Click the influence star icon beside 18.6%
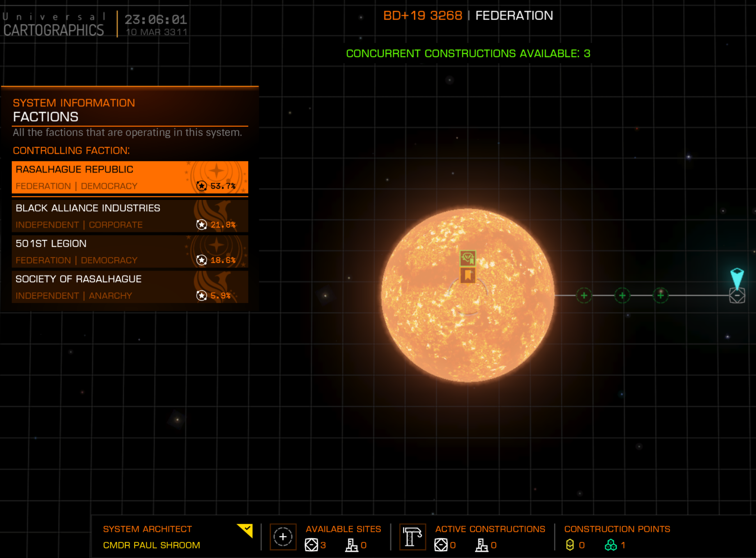 click(x=202, y=260)
